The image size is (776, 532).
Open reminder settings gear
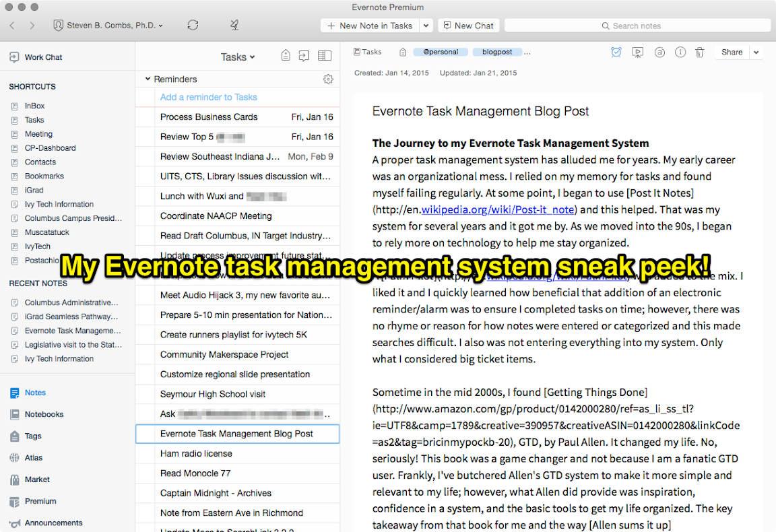click(x=328, y=79)
